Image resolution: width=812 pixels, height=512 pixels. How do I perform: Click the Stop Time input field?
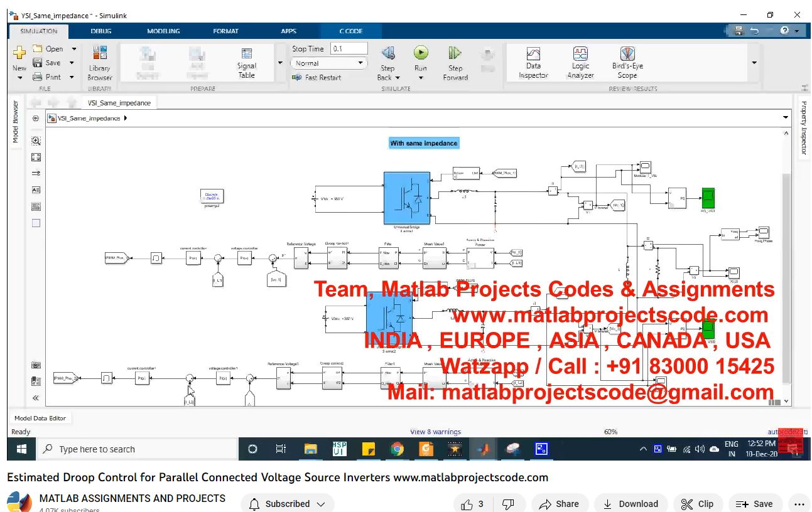349,49
